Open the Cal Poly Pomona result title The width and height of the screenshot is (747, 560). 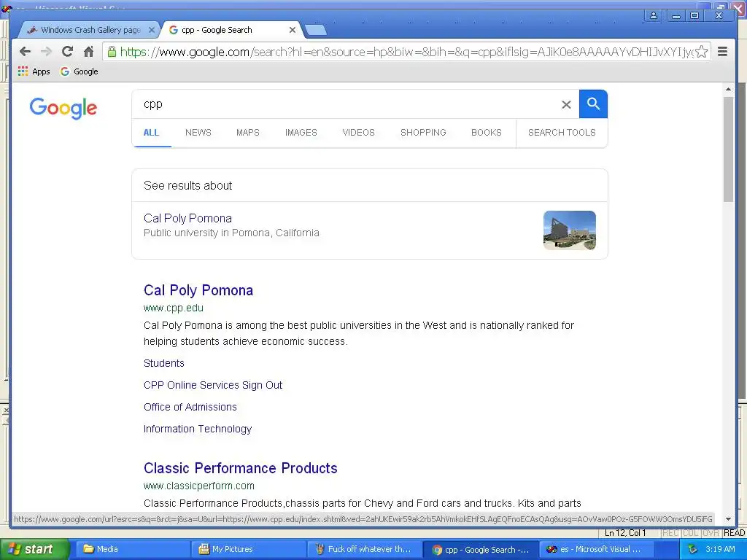[198, 290]
